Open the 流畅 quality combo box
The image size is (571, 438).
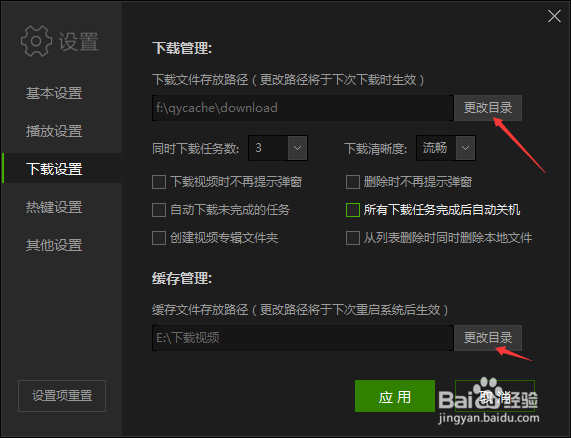(x=446, y=148)
